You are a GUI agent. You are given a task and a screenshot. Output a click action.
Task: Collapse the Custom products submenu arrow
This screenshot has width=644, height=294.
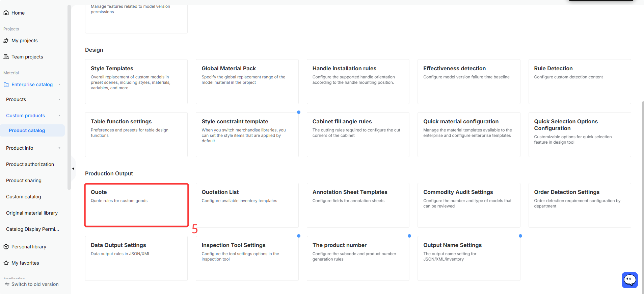(x=59, y=116)
